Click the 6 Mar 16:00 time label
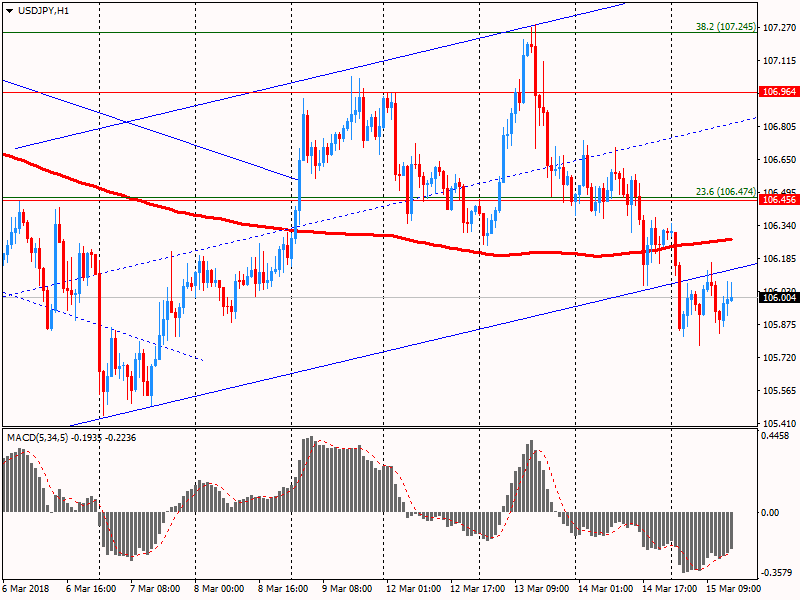This screenshot has width=800, height=600. tap(91, 588)
